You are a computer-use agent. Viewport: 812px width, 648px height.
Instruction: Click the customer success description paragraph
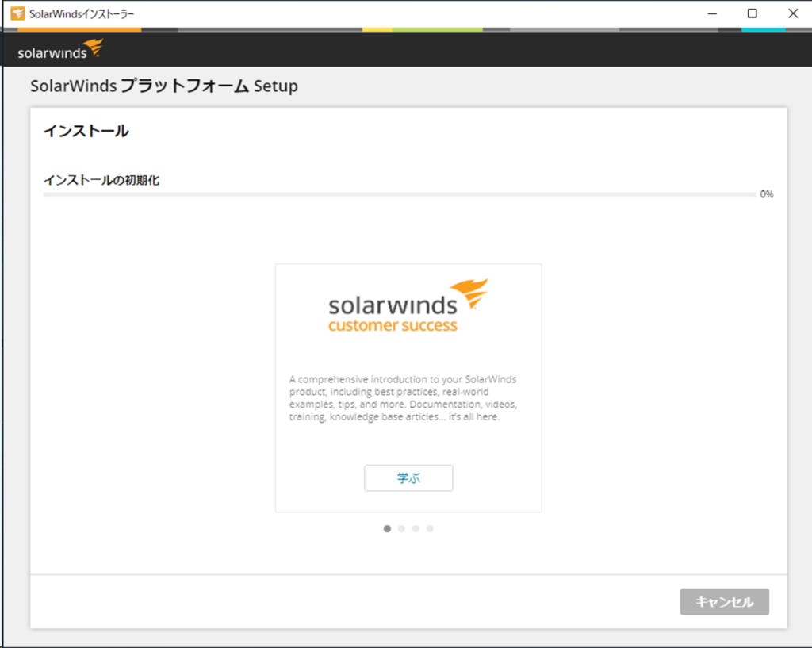pos(403,398)
